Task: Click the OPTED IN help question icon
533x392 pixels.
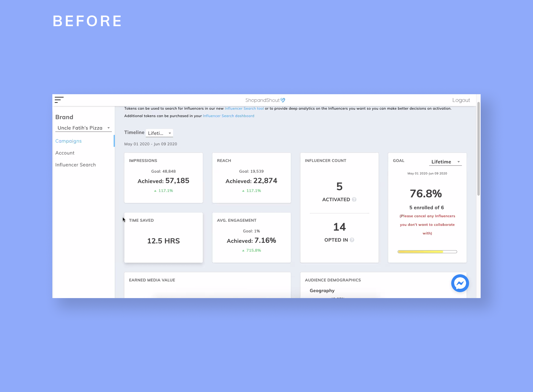Action: click(352, 240)
